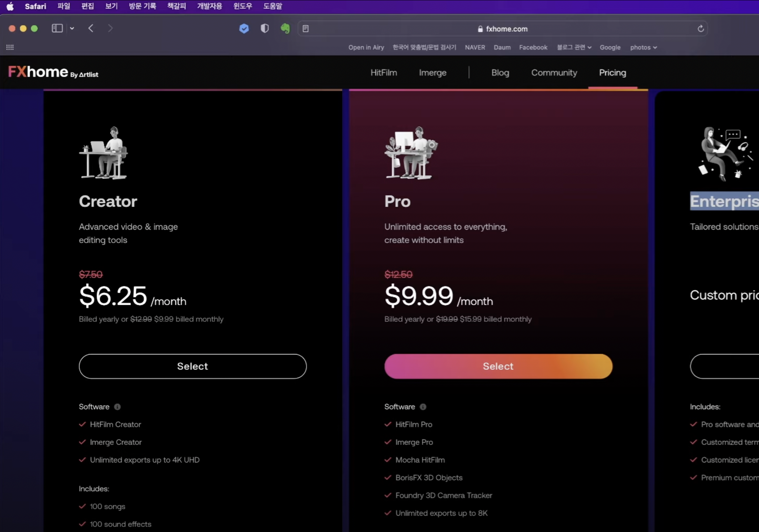This screenshot has height=532, width=759.
Task: Go back with the back arrow
Action: 91,28
